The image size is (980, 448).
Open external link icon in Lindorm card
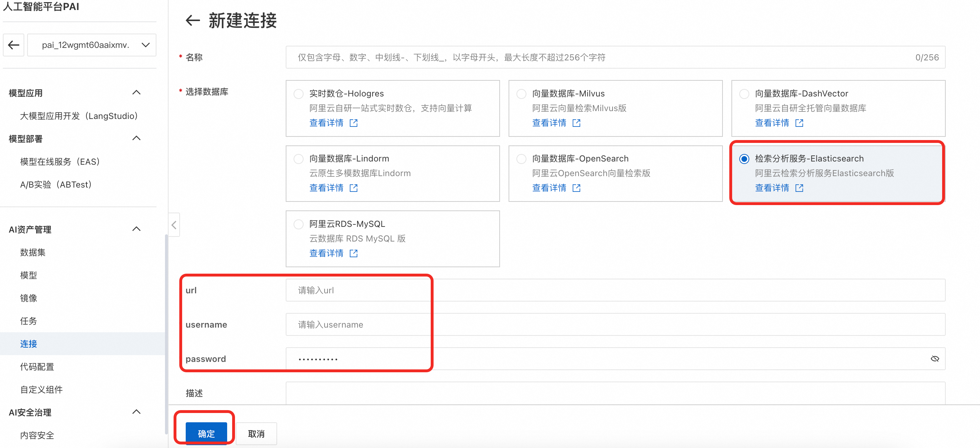354,188
